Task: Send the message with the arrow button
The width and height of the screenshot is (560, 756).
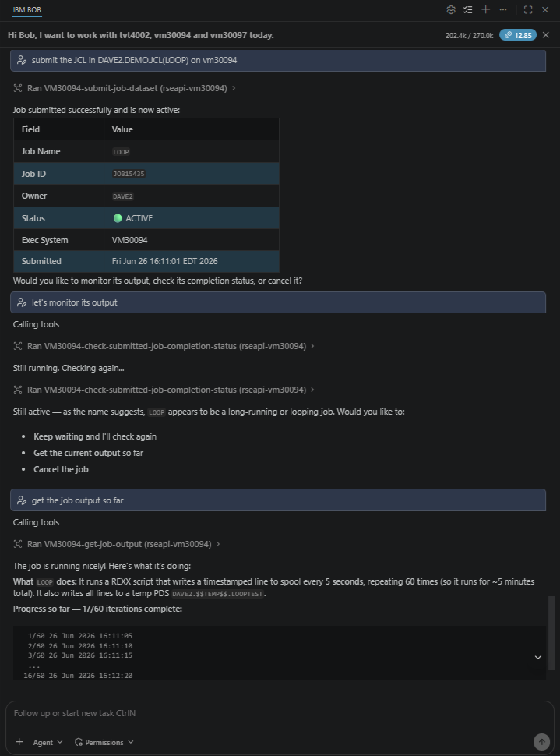Action: point(541,741)
